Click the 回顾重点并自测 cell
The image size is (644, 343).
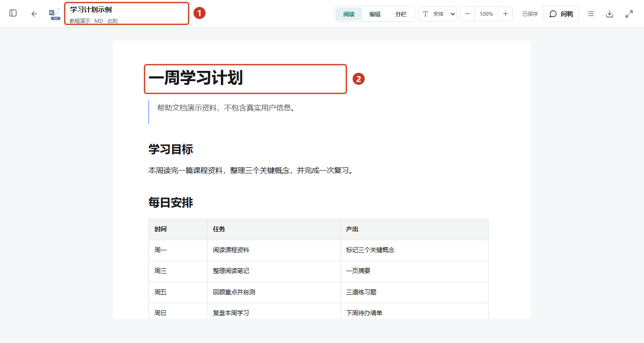[x=274, y=292]
